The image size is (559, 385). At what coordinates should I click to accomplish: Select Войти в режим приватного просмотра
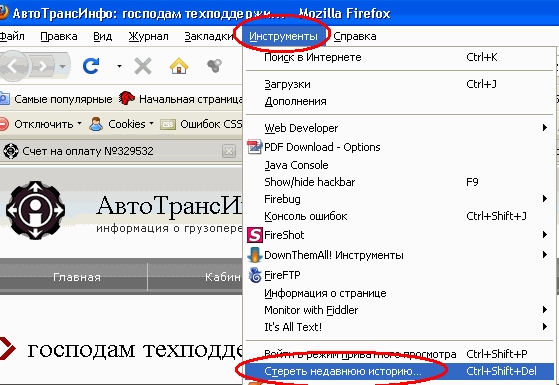tap(400, 354)
